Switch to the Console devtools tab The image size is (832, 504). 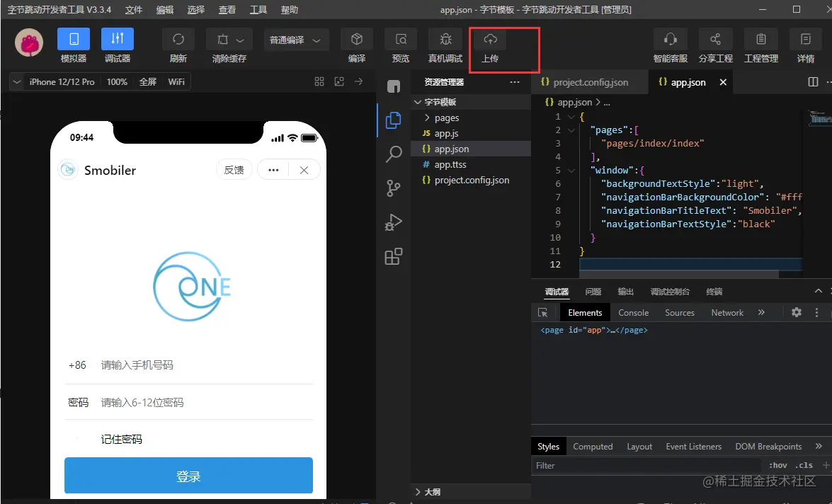(x=634, y=312)
